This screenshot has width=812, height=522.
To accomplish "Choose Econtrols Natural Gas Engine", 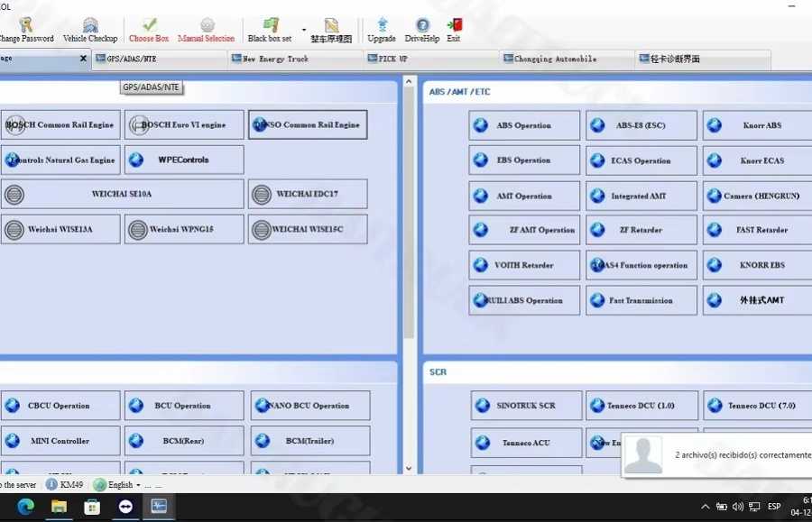I will click(x=60, y=160).
